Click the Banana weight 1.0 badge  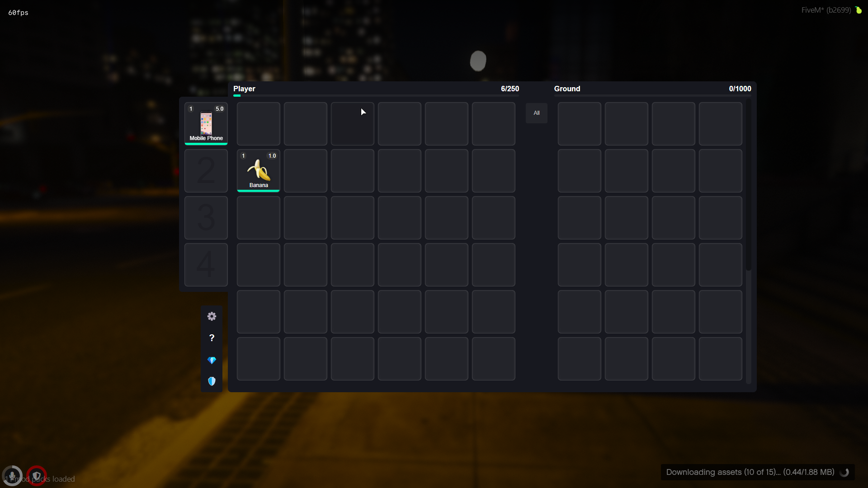tap(272, 156)
